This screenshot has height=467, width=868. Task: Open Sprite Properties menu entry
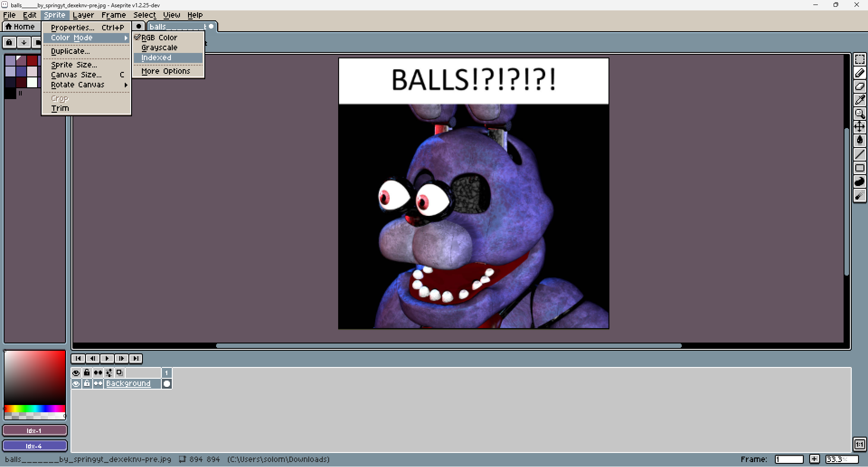(x=86, y=28)
